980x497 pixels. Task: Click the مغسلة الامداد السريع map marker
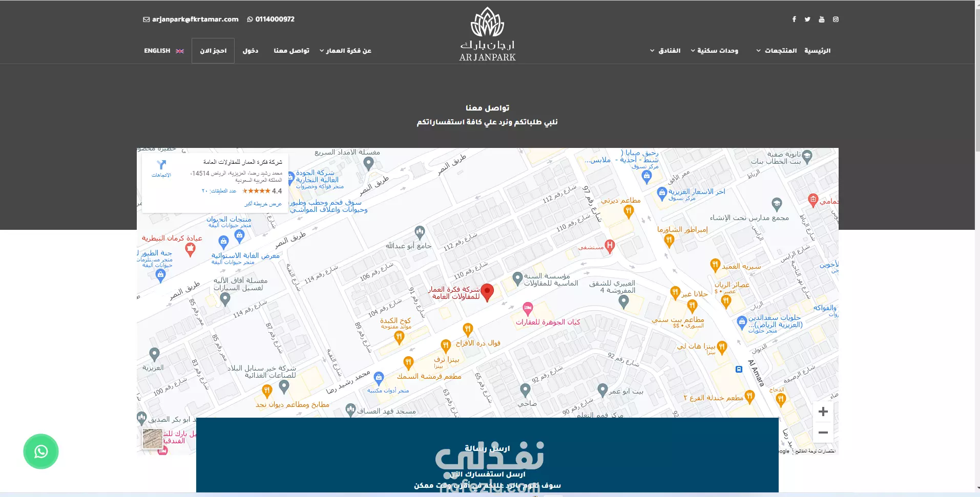coord(368,163)
